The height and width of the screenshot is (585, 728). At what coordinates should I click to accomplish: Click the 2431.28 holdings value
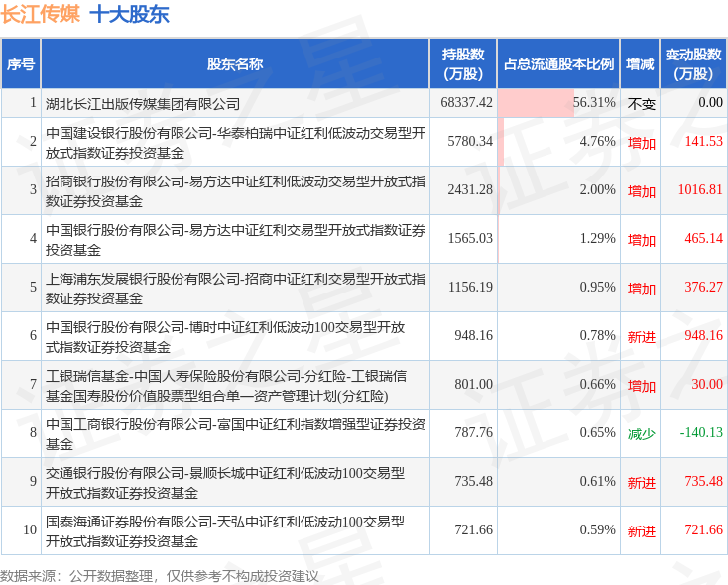pos(470,189)
